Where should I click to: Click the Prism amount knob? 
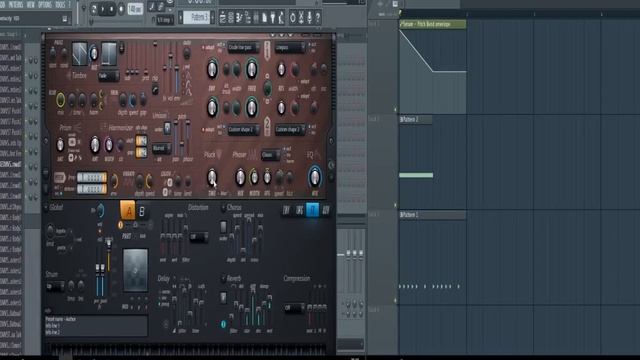click(60, 144)
